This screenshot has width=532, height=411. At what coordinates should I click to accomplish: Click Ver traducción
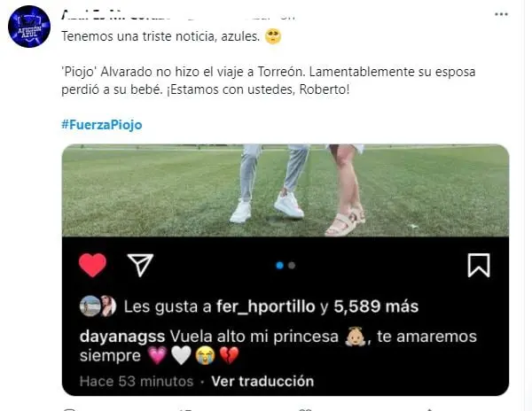coord(262,382)
